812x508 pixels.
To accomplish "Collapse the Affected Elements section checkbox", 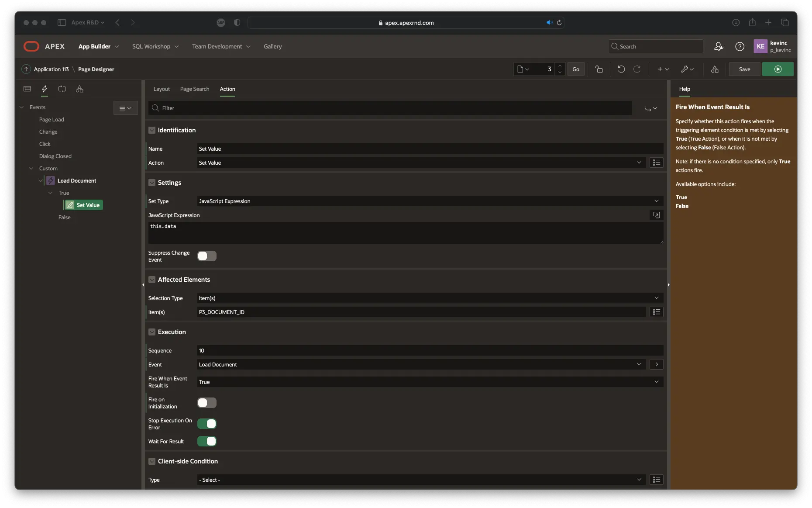I will point(152,280).
